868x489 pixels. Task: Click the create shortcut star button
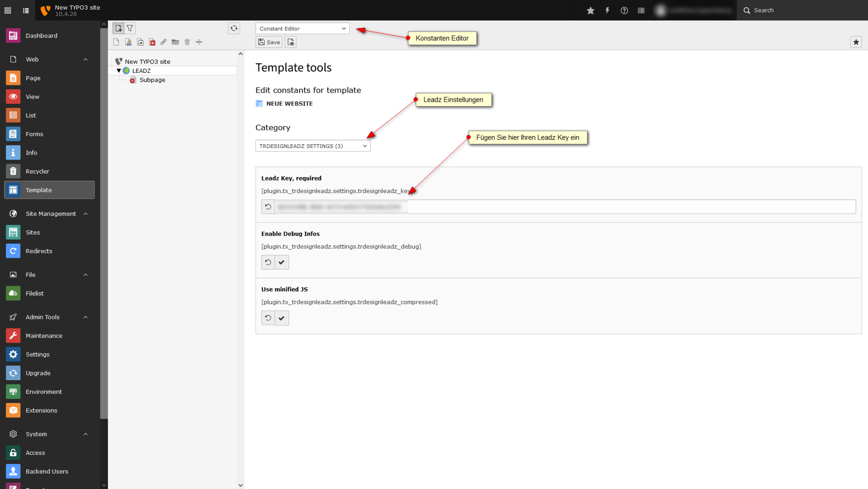(856, 42)
